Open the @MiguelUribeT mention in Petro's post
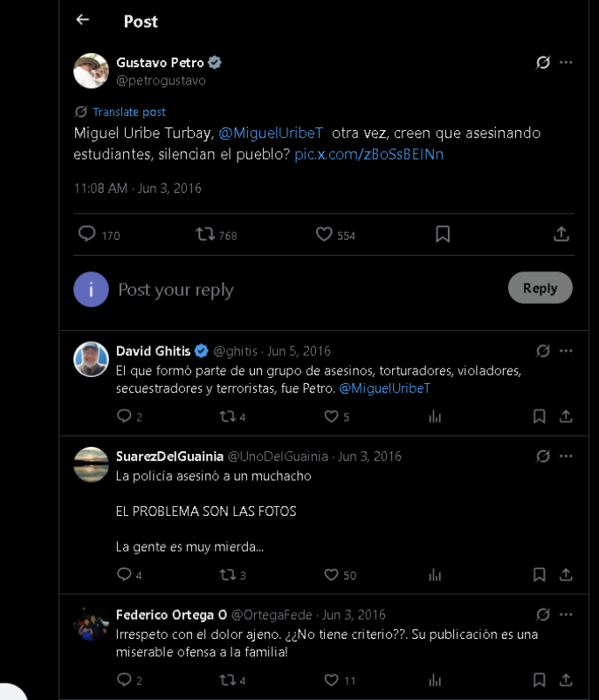This screenshot has height=700, width=599. [x=271, y=133]
